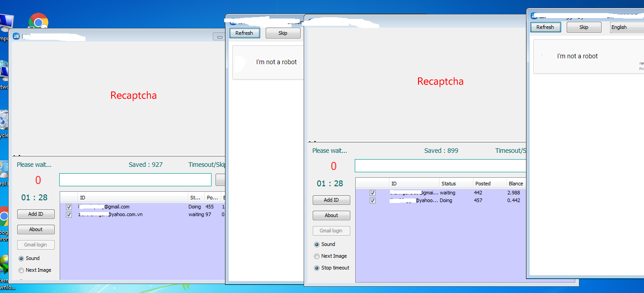Click Skip in the captcha window with English dropdown

tap(584, 27)
